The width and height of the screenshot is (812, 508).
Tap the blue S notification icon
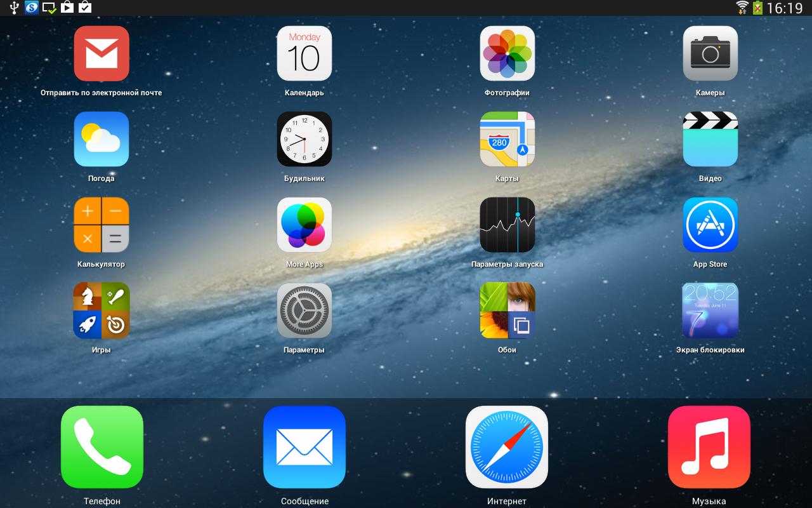pyautogui.click(x=32, y=8)
